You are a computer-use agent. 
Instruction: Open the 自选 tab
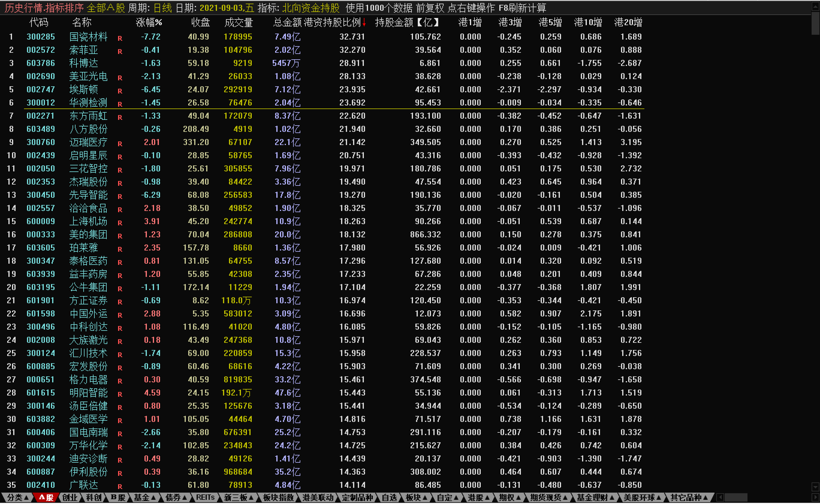(389, 497)
